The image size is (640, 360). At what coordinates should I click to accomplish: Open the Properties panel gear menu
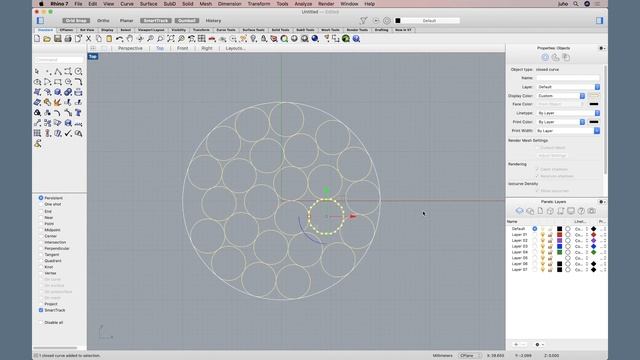click(602, 48)
